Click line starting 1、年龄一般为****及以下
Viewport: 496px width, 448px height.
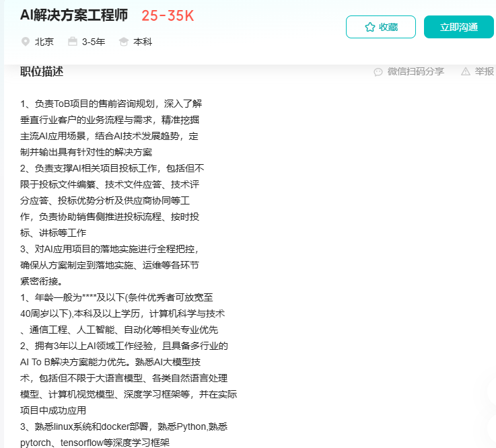116,297
